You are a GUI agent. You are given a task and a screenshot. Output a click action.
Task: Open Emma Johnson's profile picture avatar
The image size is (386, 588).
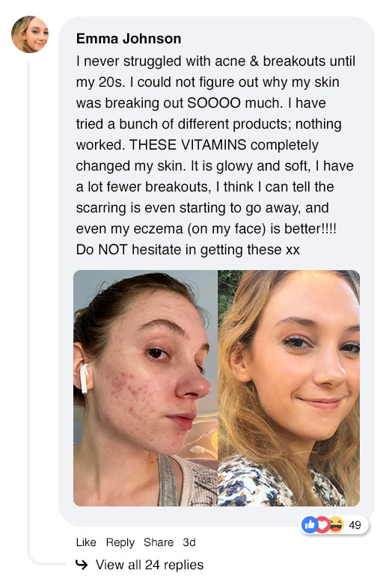pyautogui.click(x=30, y=34)
